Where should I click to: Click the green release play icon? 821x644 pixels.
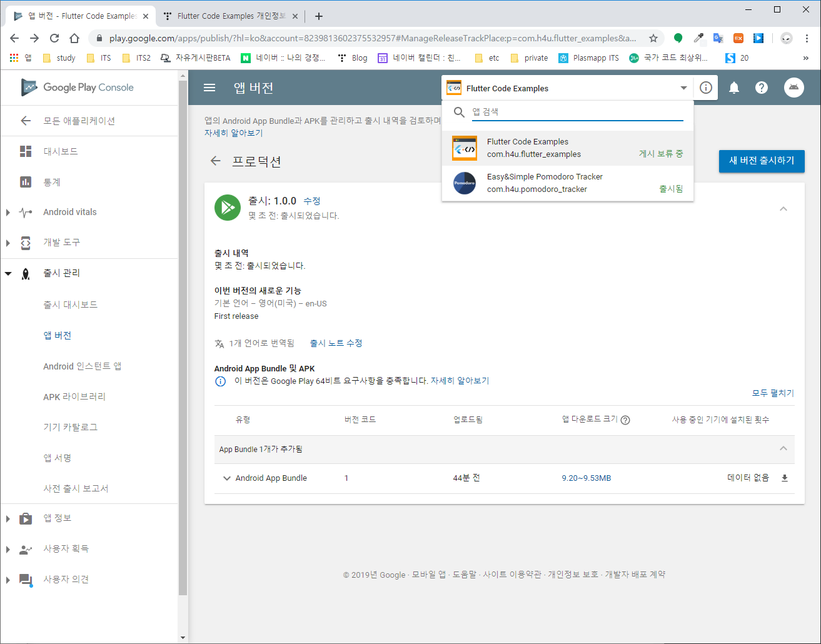click(228, 208)
